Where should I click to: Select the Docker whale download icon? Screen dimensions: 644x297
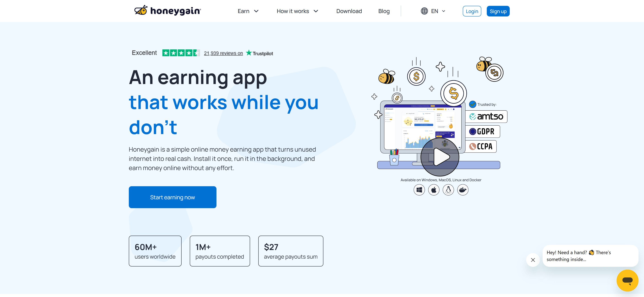coord(463,190)
